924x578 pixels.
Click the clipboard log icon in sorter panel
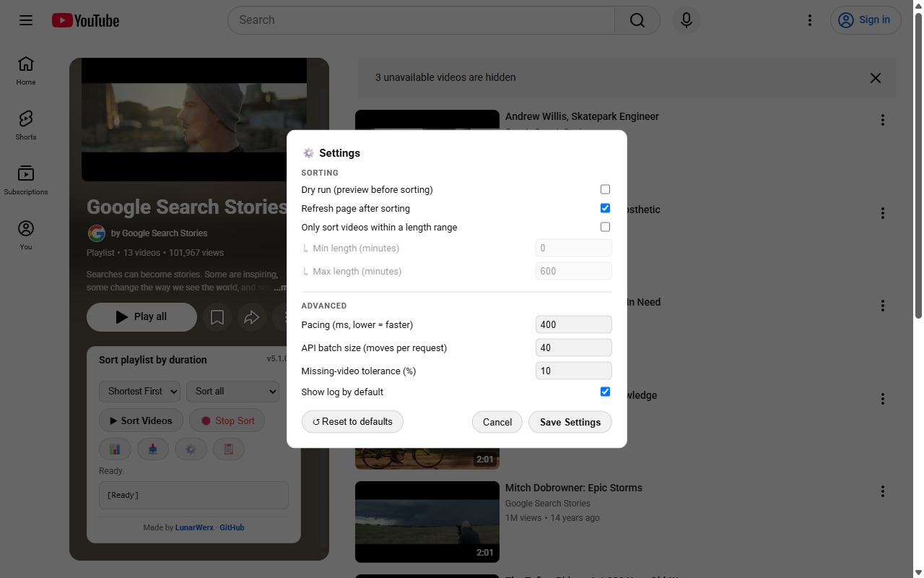point(229,449)
